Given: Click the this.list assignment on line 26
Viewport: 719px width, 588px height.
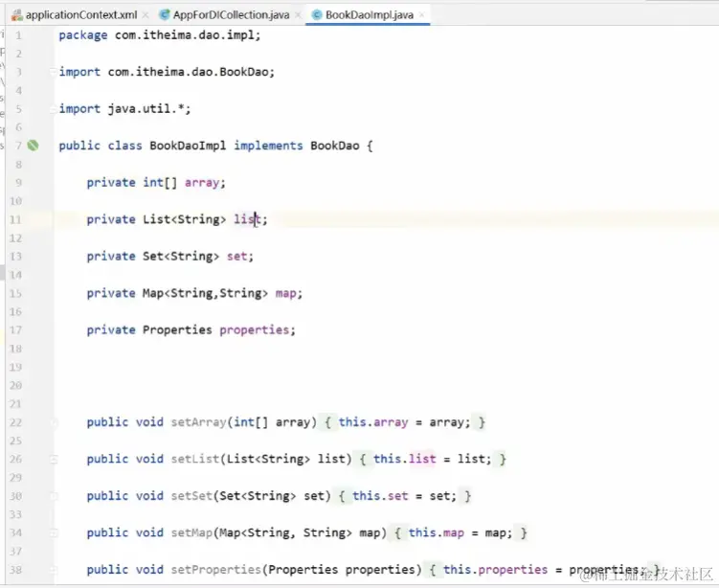Looking at the screenshot, I should click(433, 459).
